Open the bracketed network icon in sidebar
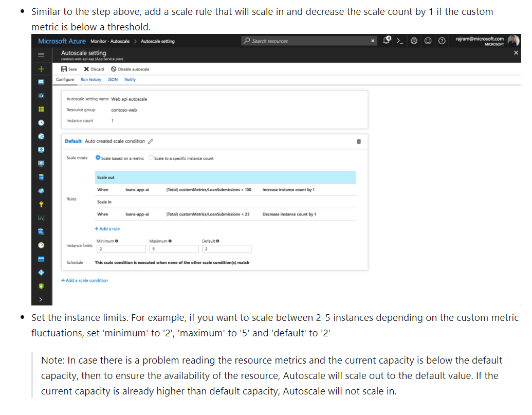This screenshot has width=532, height=415. pos(41,218)
